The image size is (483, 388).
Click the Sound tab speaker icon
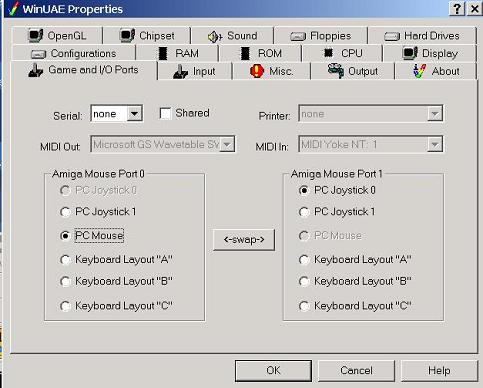pyautogui.click(x=215, y=36)
